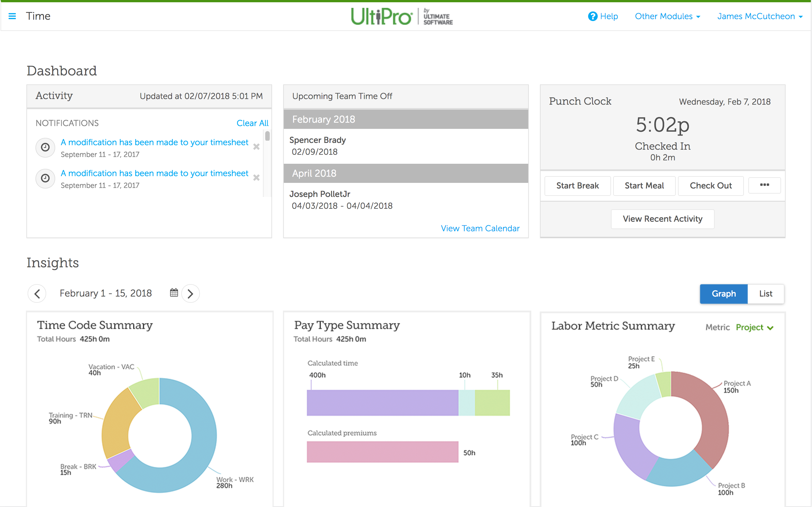Dismiss the second timesheet notification
Screen dimensions: 812x507
pos(256,178)
